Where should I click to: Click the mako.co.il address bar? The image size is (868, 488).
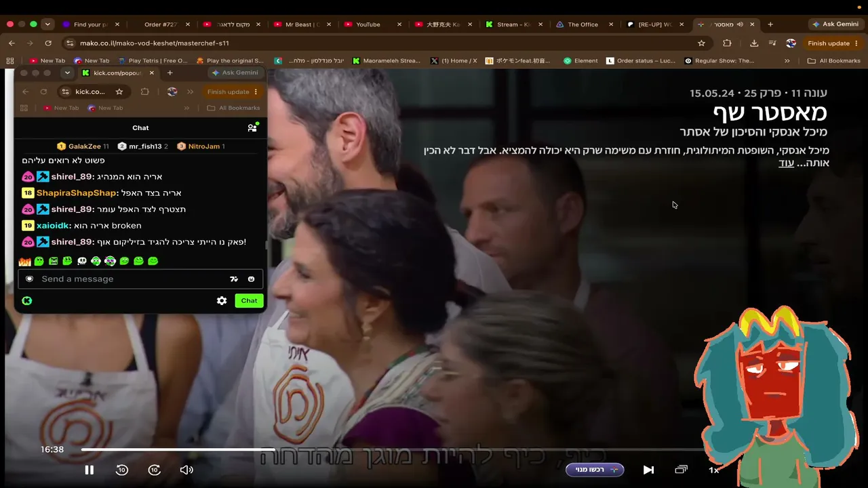tap(387, 43)
